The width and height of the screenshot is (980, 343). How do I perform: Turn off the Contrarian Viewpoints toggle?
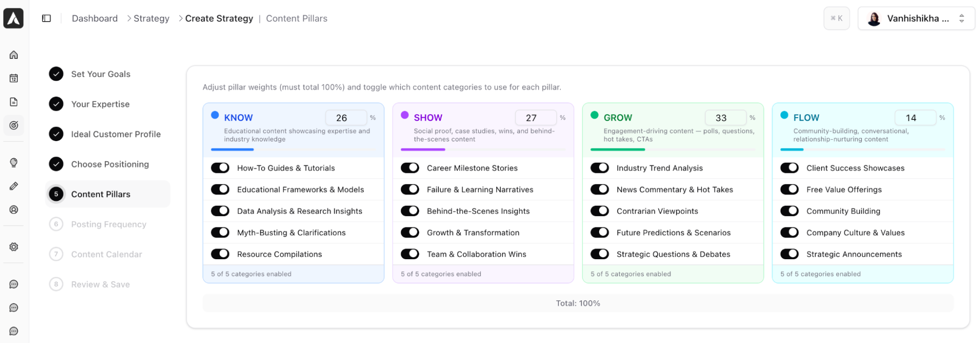pyautogui.click(x=600, y=211)
